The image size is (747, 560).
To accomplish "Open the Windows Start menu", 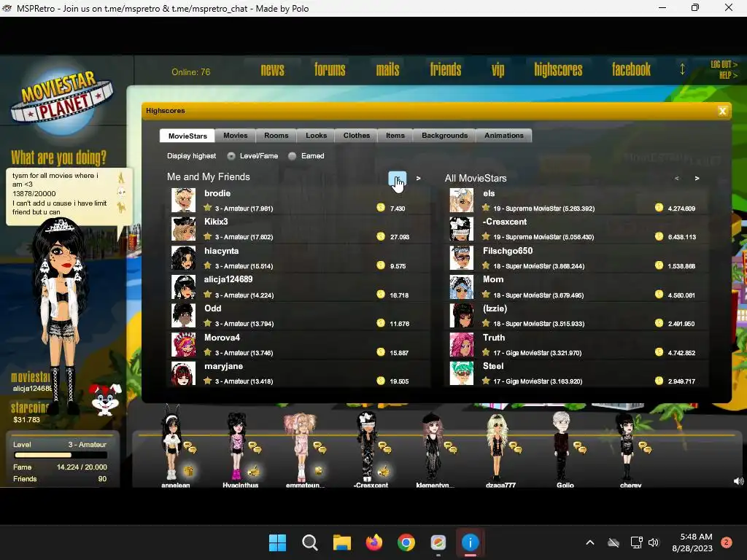I will [x=277, y=542].
